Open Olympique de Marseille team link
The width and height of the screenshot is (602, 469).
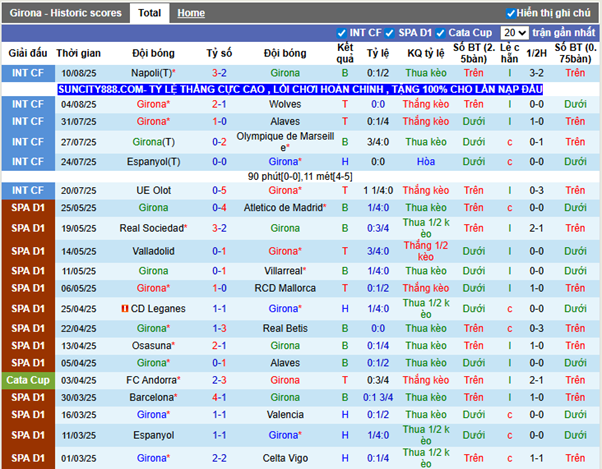click(x=285, y=142)
